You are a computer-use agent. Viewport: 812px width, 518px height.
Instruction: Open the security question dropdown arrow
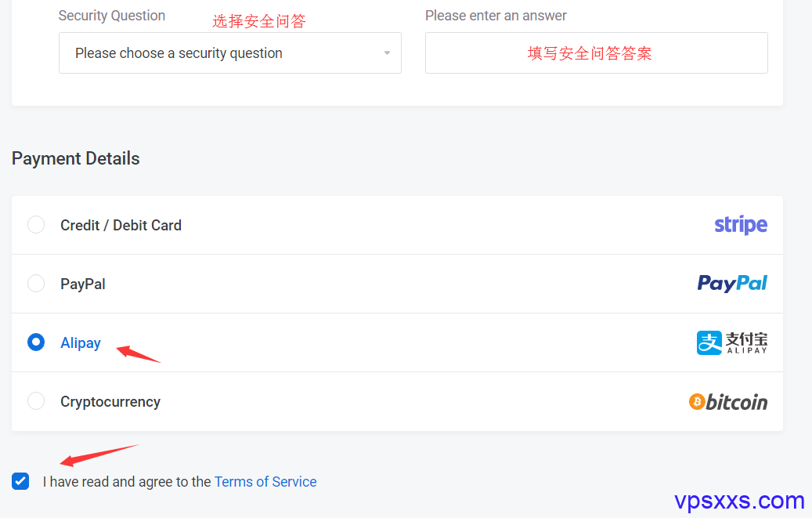tap(387, 53)
